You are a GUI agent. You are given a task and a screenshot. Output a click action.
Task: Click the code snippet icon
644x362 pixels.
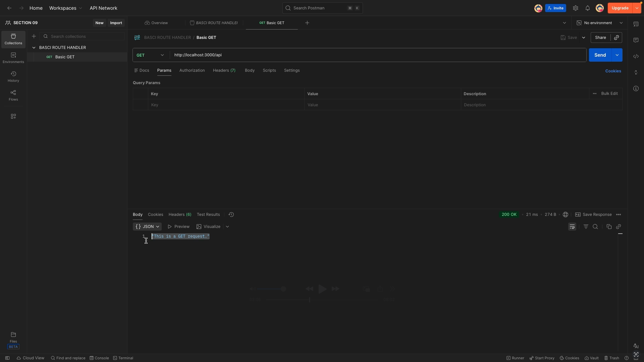point(636,56)
